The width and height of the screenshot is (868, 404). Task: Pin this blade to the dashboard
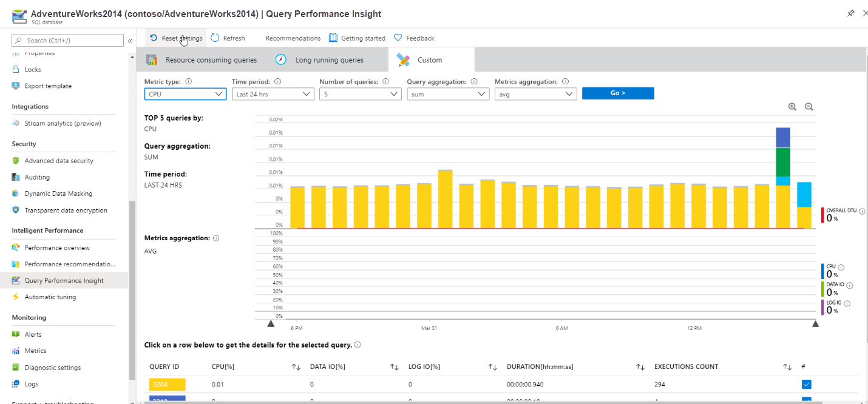[x=851, y=12]
